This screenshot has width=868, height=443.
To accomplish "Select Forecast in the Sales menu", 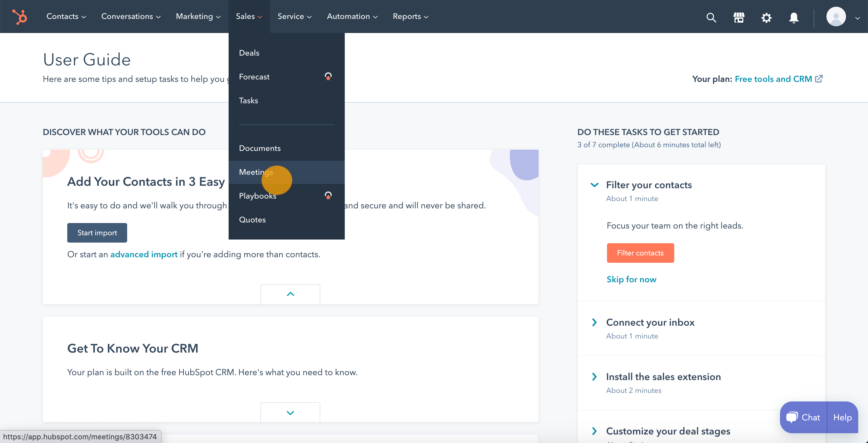I will [x=286, y=77].
